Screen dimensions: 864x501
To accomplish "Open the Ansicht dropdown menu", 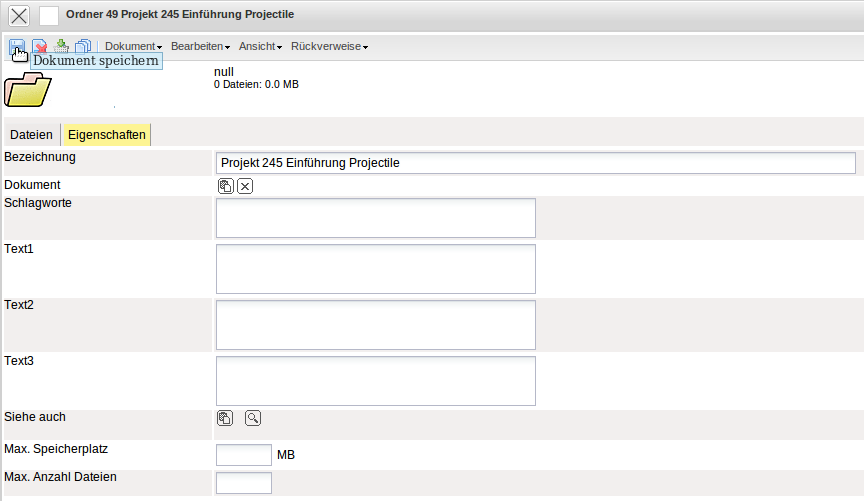I will pyautogui.click(x=260, y=47).
